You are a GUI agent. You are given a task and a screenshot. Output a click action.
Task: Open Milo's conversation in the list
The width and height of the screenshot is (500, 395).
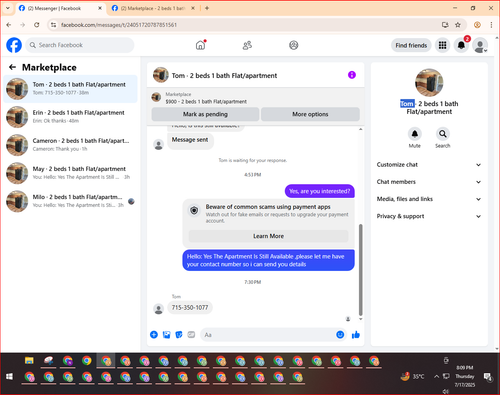[70, 201]
